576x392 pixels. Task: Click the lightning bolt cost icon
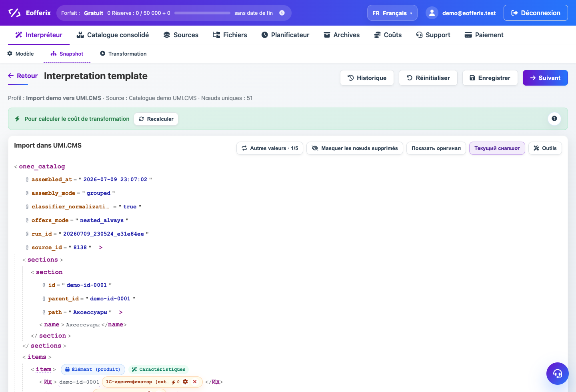[17, 119]
